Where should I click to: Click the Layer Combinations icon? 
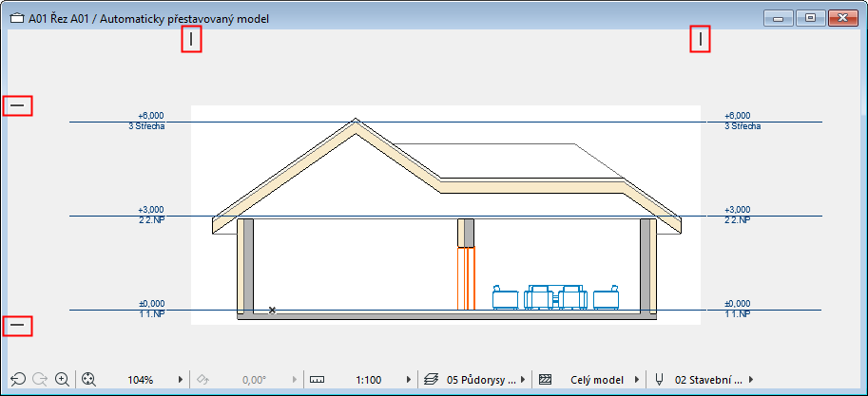point(431,380)
